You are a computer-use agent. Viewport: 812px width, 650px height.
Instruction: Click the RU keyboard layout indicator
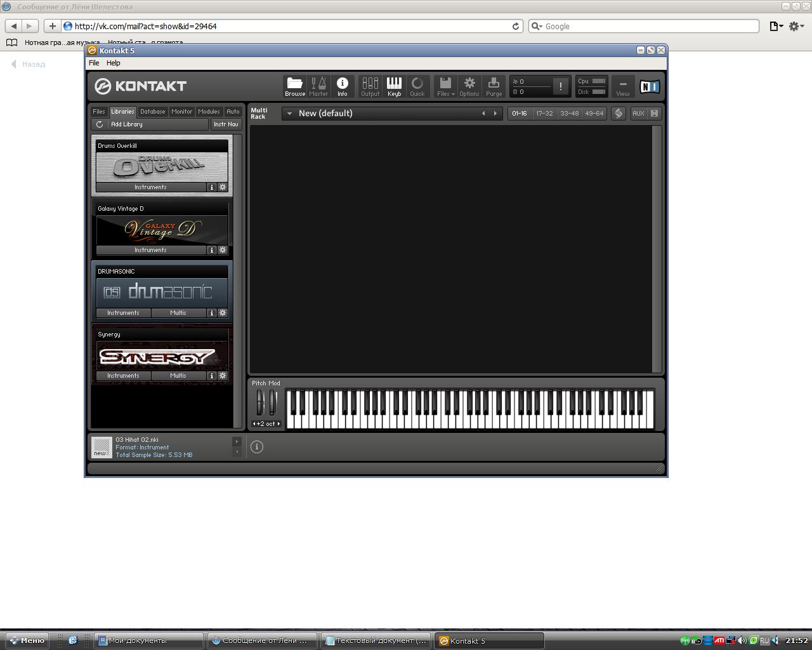pyautogui.click(x=764, y=640)
